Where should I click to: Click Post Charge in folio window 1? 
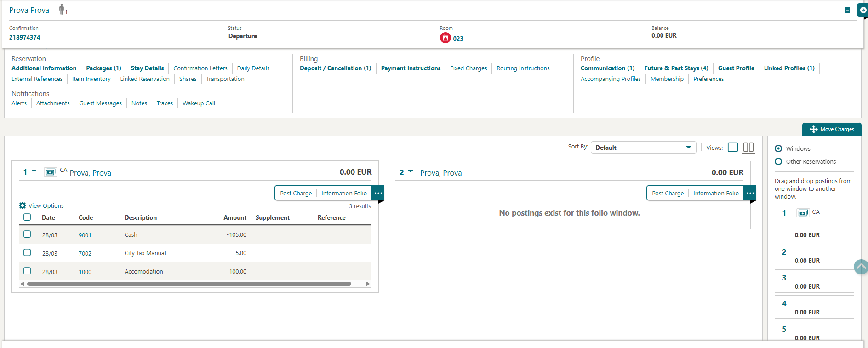tap(296, 194)
